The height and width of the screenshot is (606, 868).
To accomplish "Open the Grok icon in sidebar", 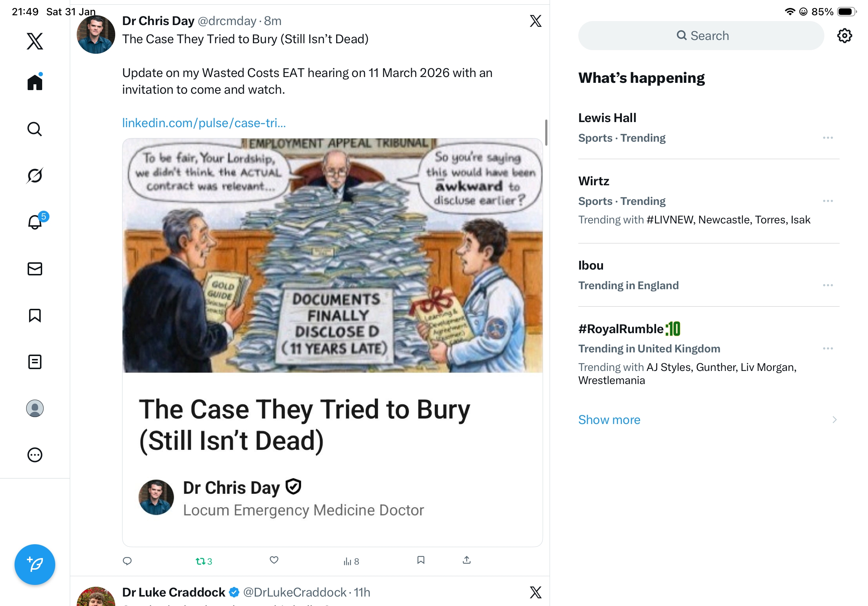I will click(35, 175).
